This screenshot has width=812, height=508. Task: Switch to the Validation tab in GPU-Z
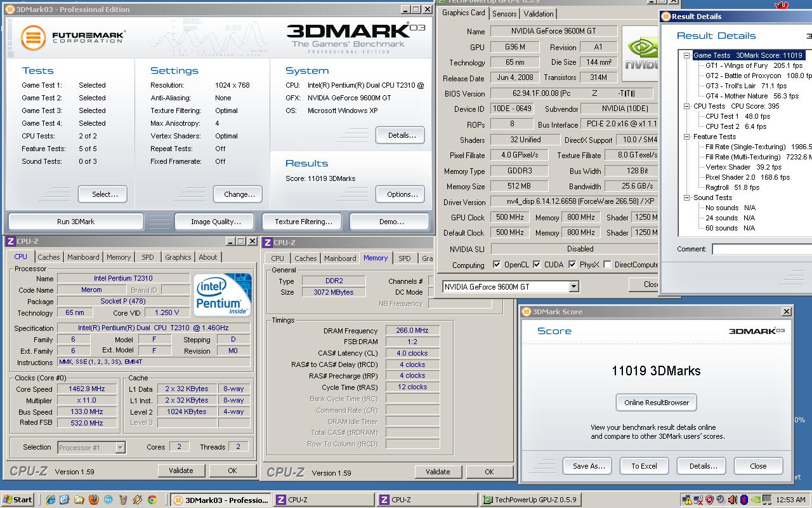pyautogui.click(x=539, y=13)
